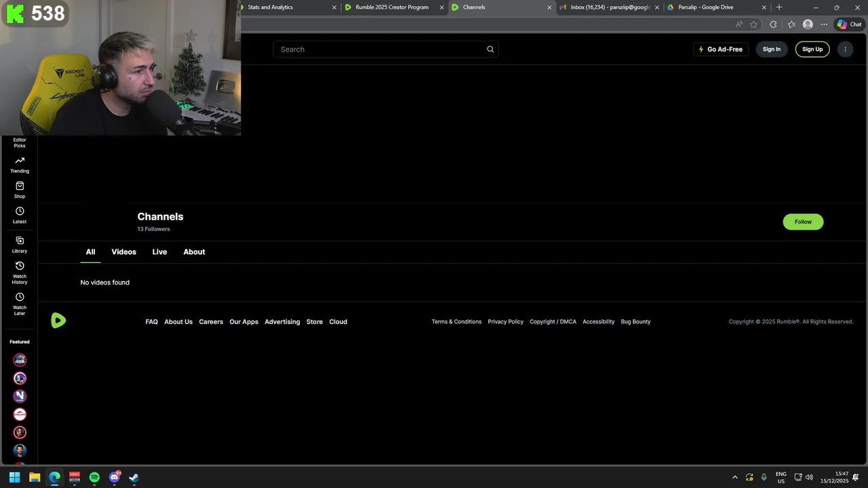
Task: Open the three-dot menu beside Sign Up
Action: point(845,49)
